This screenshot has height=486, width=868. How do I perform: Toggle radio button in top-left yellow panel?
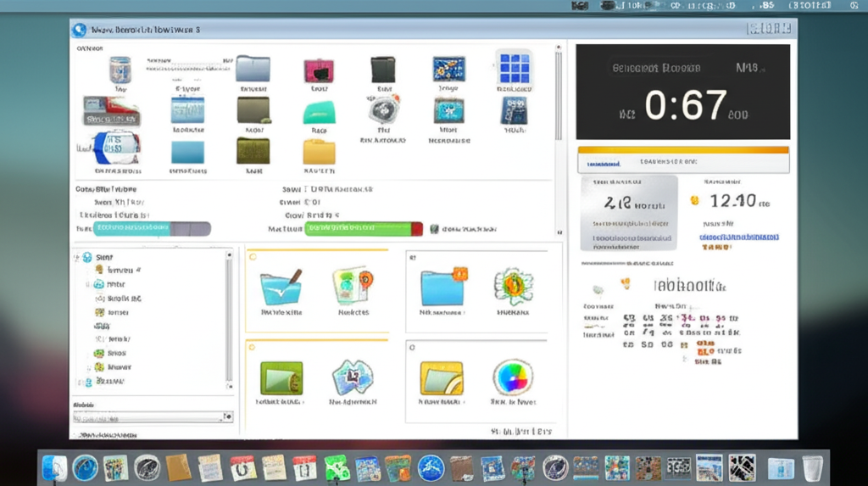(253, 255)
